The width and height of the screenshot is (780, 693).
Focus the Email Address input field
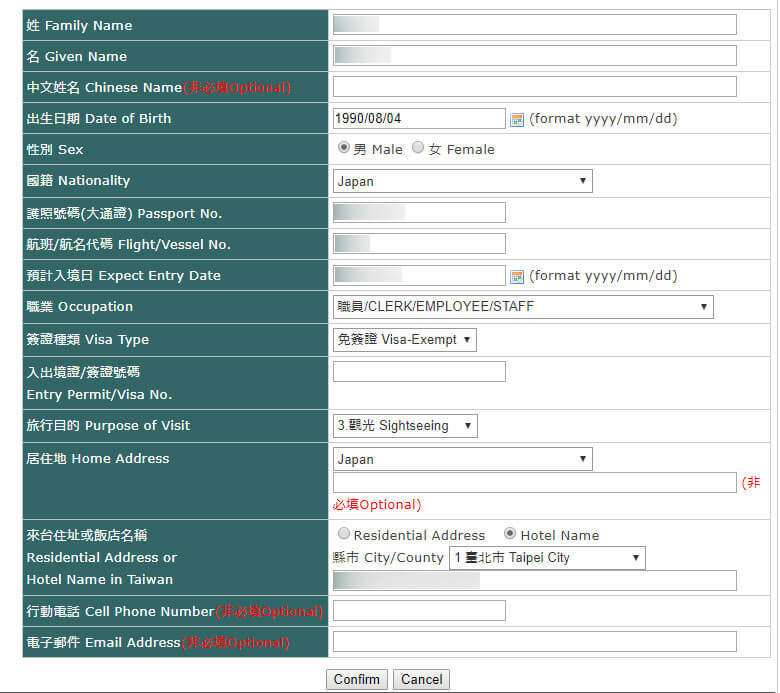point(535,642)
